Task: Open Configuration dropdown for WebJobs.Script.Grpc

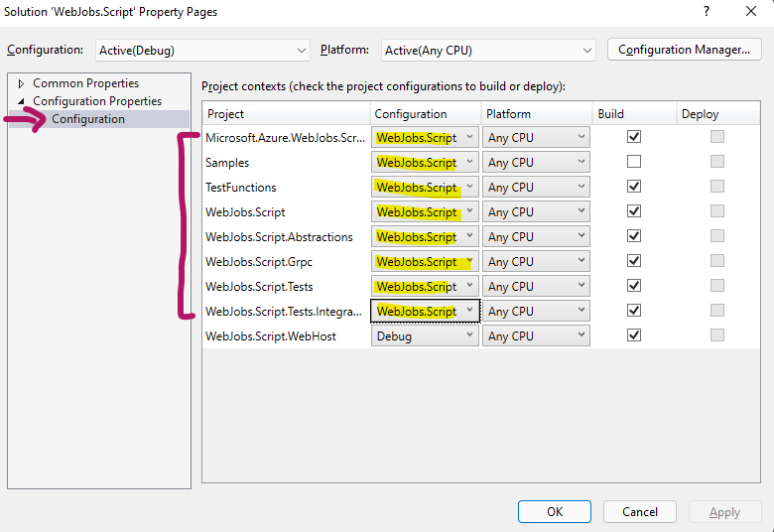Action: [425, 261]
